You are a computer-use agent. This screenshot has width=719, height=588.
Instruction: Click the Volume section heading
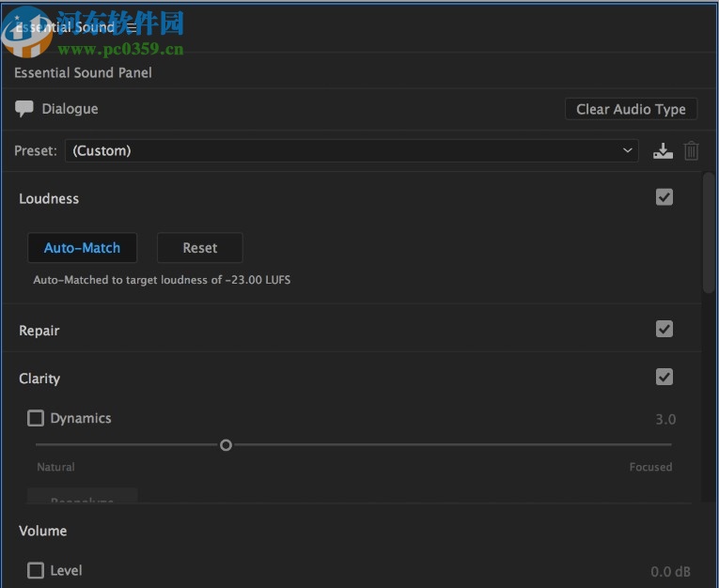[x=42, y=531]
